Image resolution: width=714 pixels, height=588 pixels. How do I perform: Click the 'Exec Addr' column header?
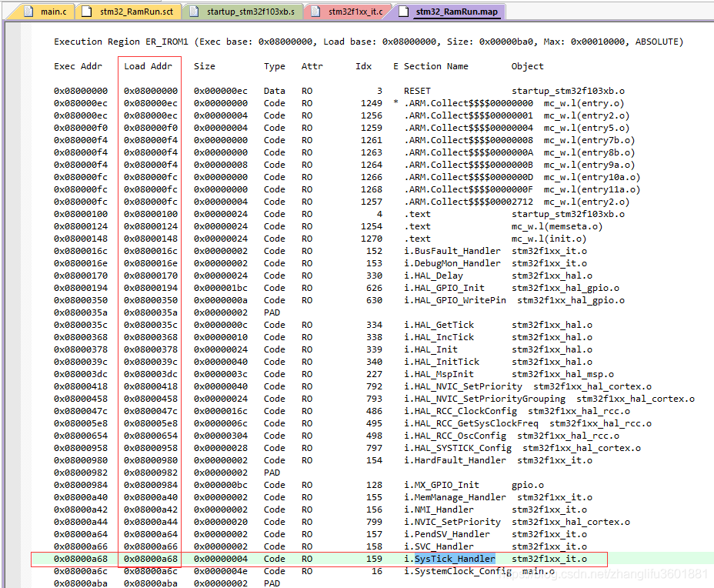[x=78, y=66]
